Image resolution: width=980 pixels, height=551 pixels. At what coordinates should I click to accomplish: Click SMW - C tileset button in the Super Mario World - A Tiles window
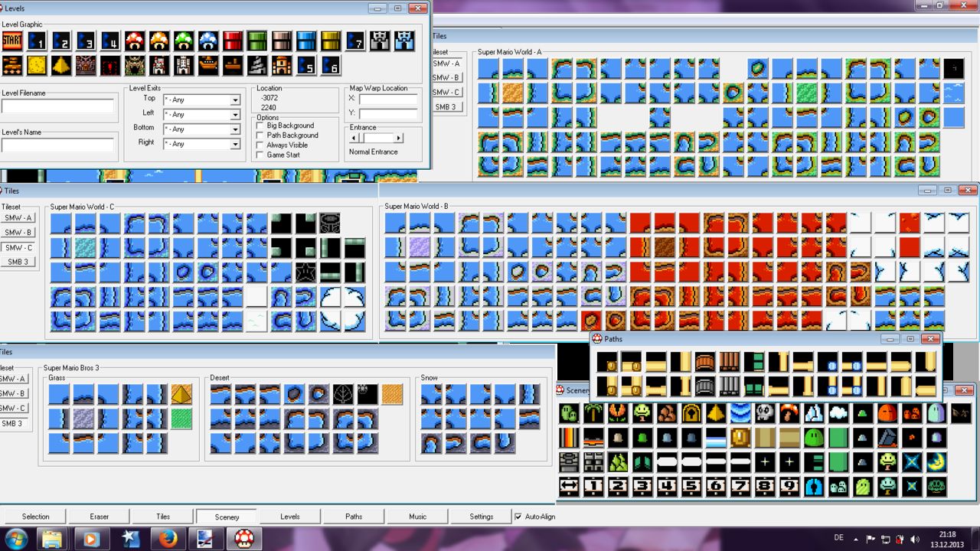tap(446, 93)
